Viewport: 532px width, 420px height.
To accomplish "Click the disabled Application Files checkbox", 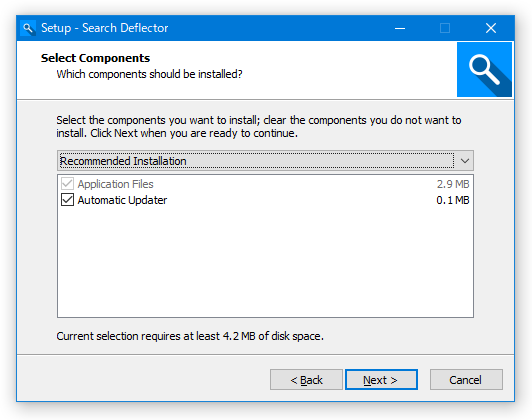I will tap(67, 184).
